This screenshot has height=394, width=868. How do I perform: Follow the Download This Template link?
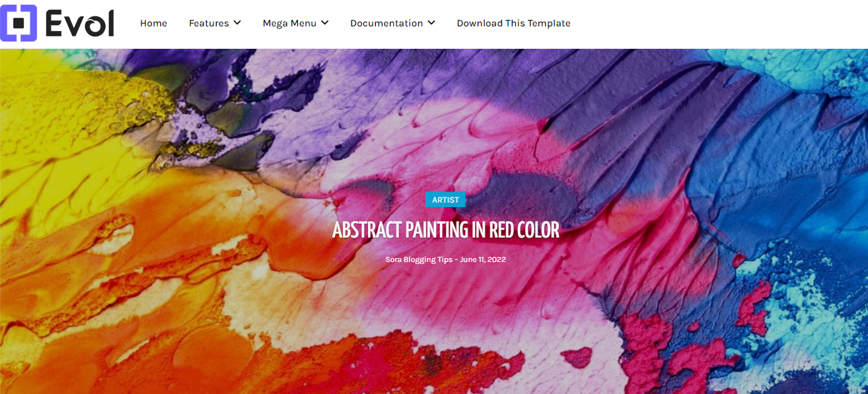[x=513, y=23]
